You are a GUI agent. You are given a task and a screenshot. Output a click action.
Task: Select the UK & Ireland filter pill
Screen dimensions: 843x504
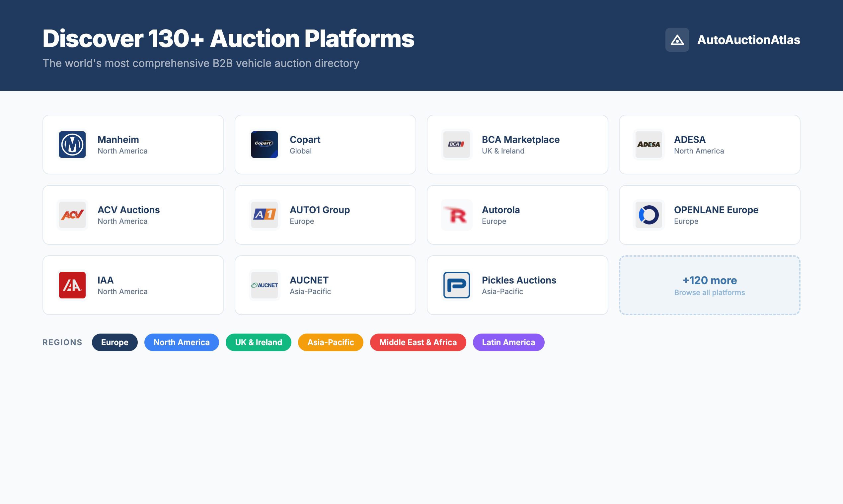click(x=258, y=342)
